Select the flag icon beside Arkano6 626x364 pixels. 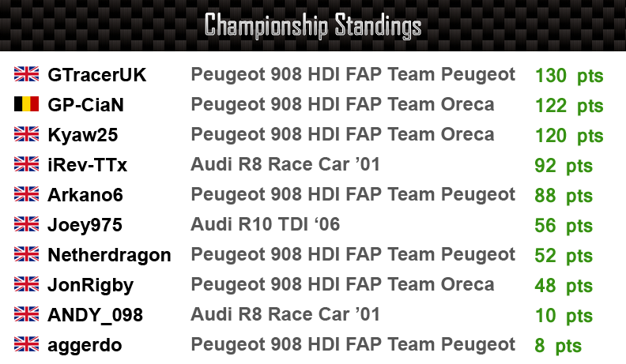point(26,193)
